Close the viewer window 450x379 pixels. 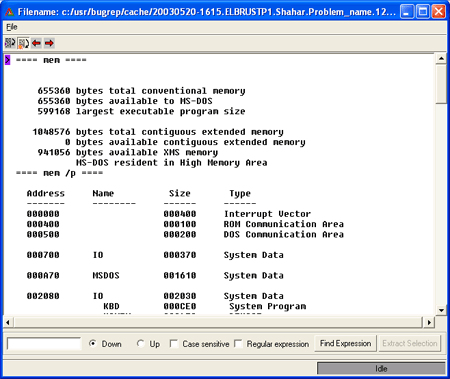click(x=439, y=12)
